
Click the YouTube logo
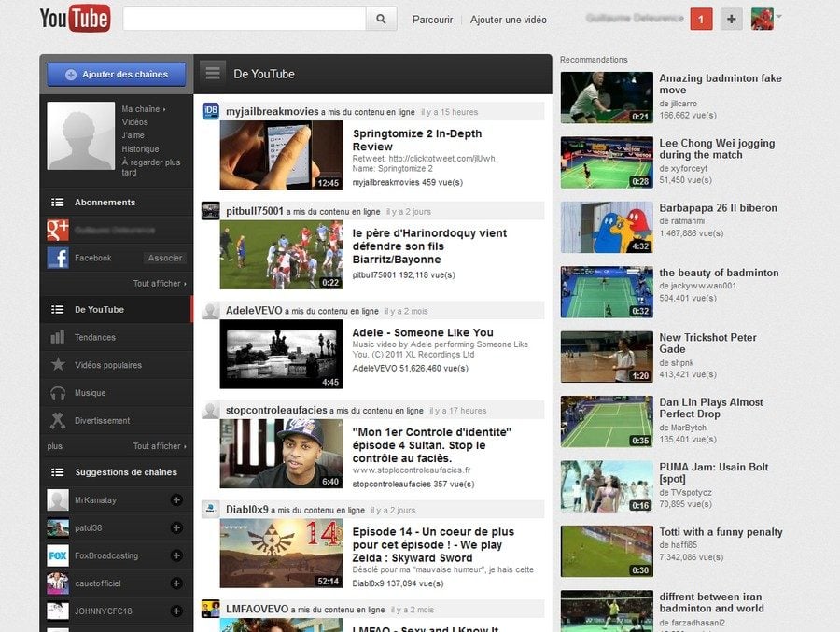pos(75,19)
